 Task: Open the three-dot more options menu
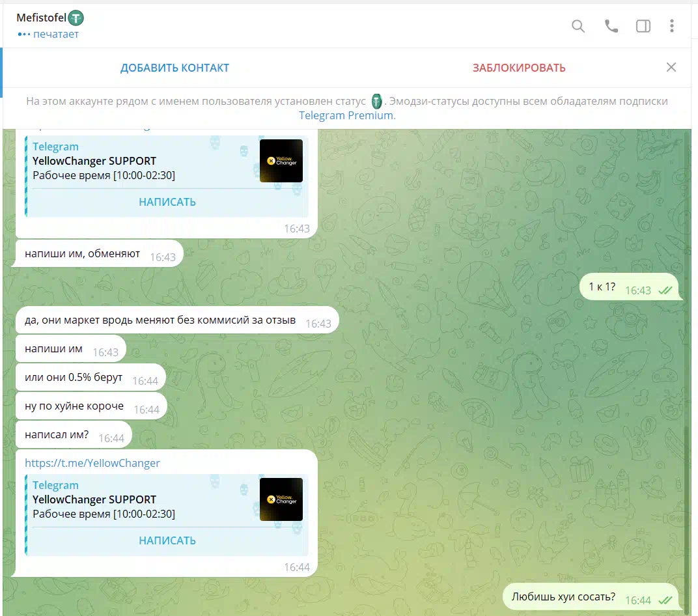(x=672, y=26)
